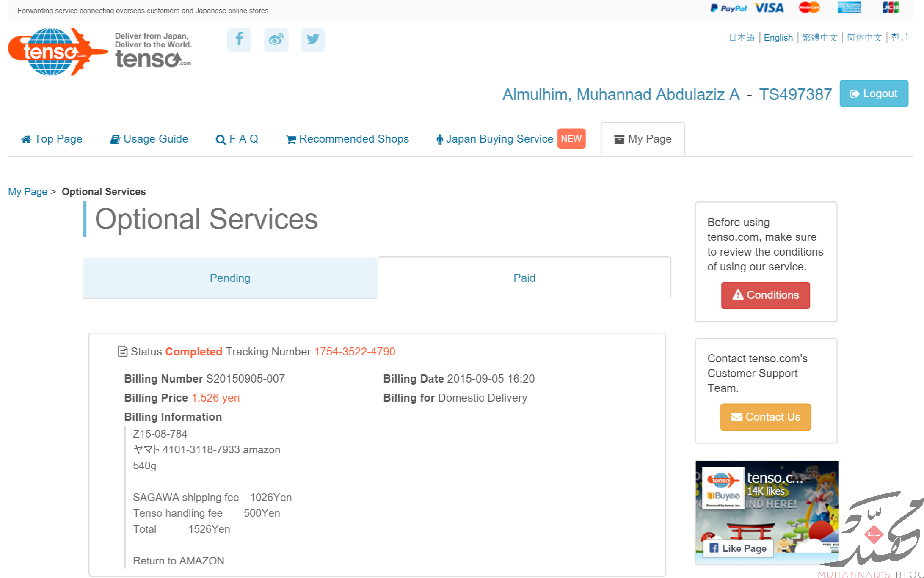This screenshot has height=578, width=924.
Task: Open tracking number 1754-3522-4790 link
Action: [x=354, y=352]
